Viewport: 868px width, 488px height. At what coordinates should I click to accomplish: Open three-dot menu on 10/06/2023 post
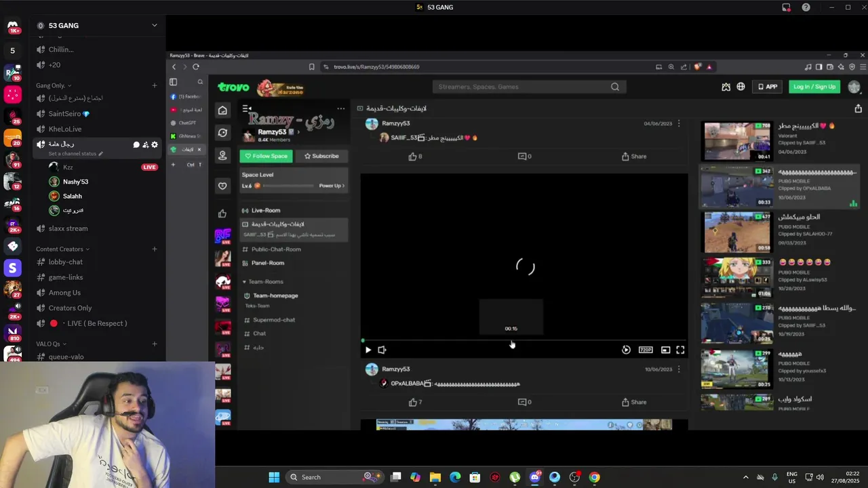[679, 369]
